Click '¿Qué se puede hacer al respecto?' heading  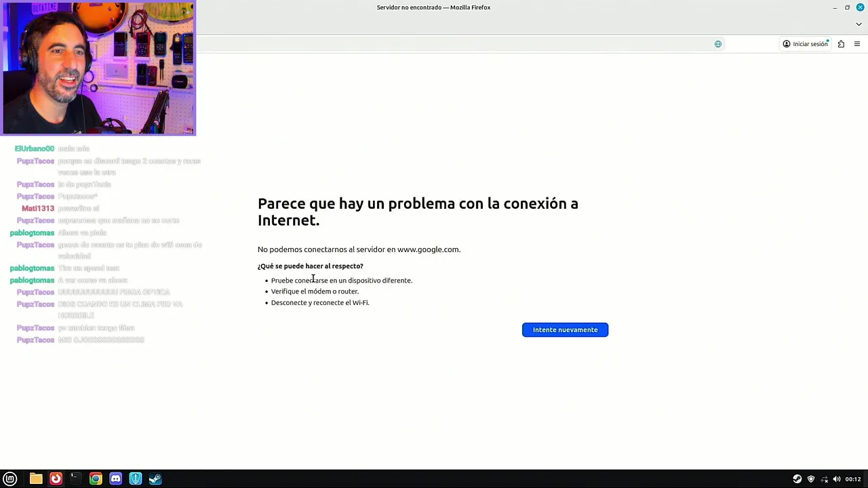pos(310,266)
